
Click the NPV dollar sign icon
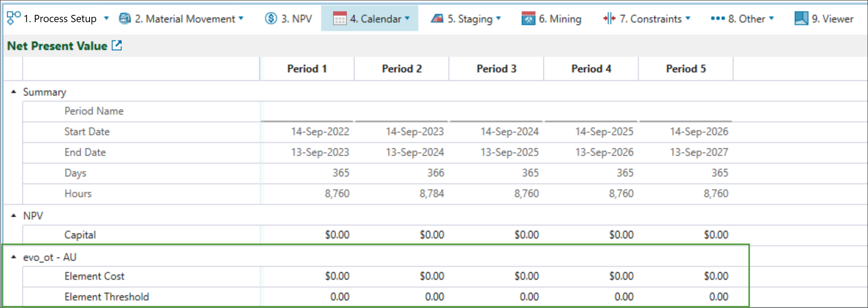[x=271, y=18]
